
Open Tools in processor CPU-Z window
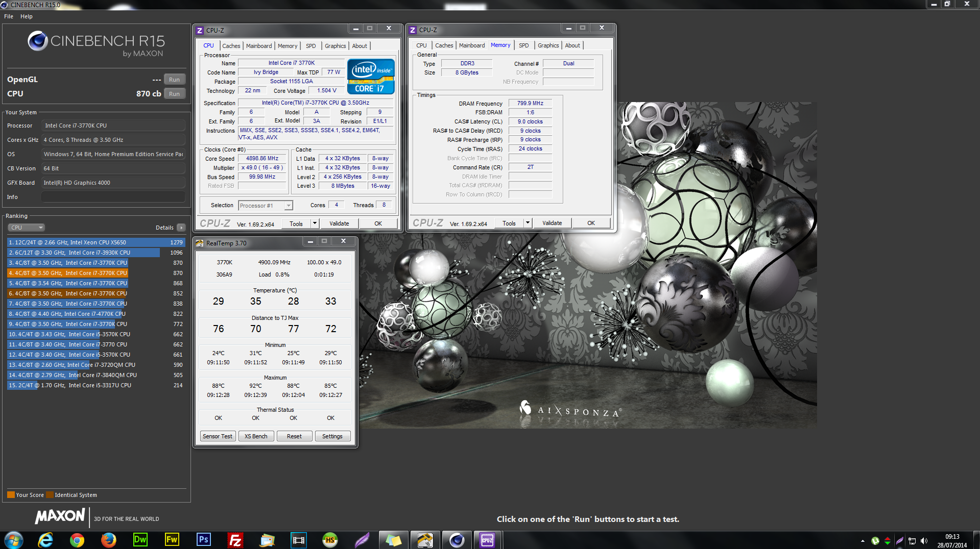296,224
